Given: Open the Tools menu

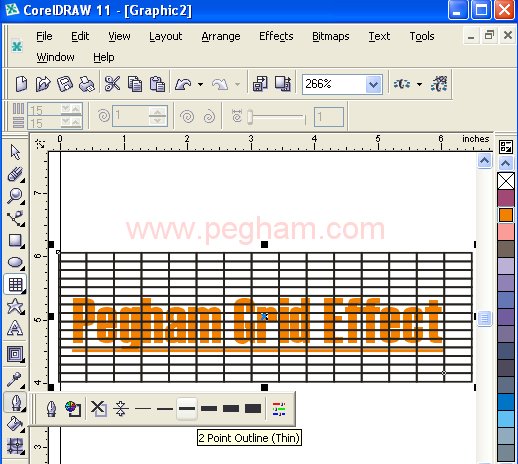Looking at the screenshot, I should click(x=422, y=36).
